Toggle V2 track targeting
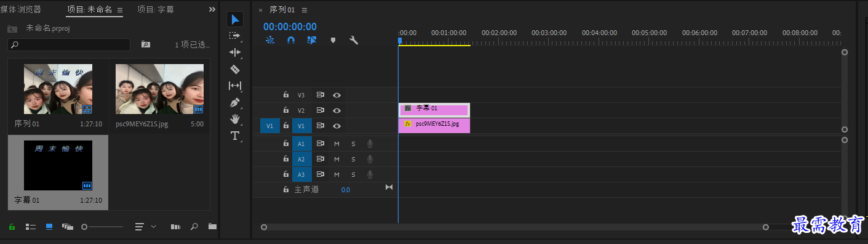 click(x=301, y=110)
